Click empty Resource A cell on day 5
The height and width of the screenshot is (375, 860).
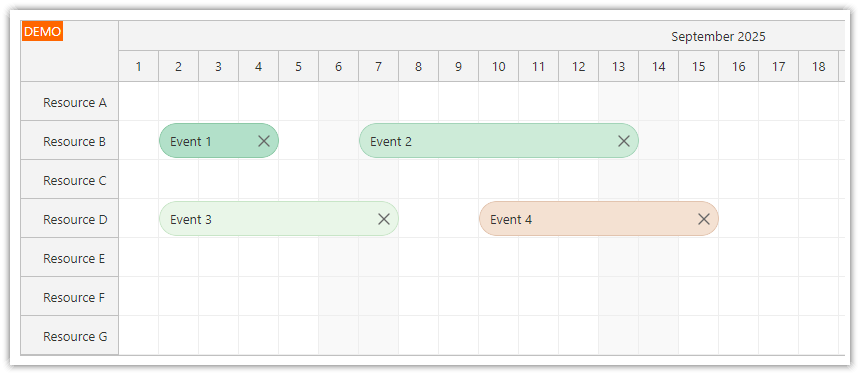point(298,101)
